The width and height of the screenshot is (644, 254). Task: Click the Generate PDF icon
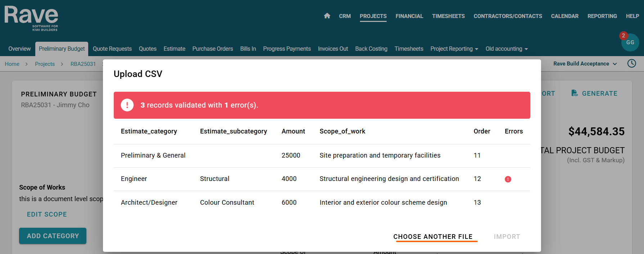575,93
